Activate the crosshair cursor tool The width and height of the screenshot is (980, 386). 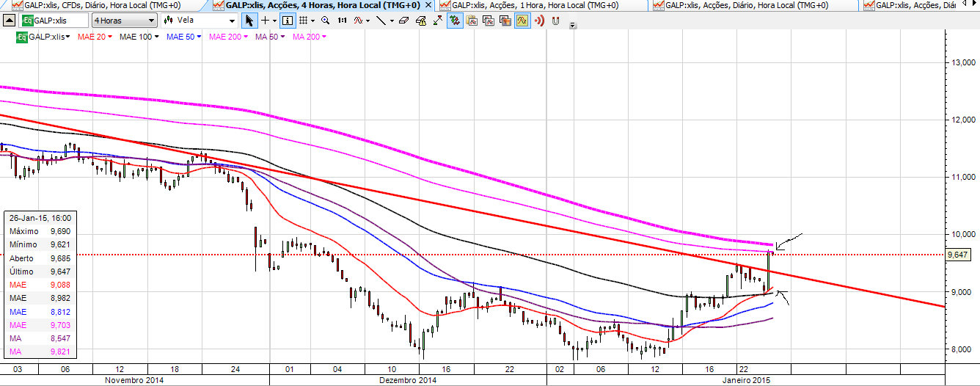[266, 21]
